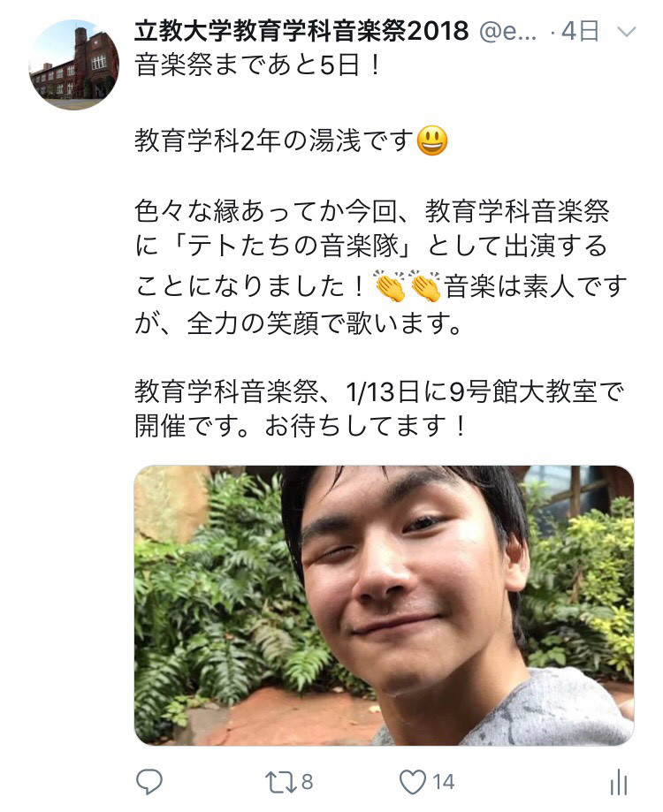663x812 pixels.
Task: Retweet this post via the arrows icon
Action: [x=280, y=781]
